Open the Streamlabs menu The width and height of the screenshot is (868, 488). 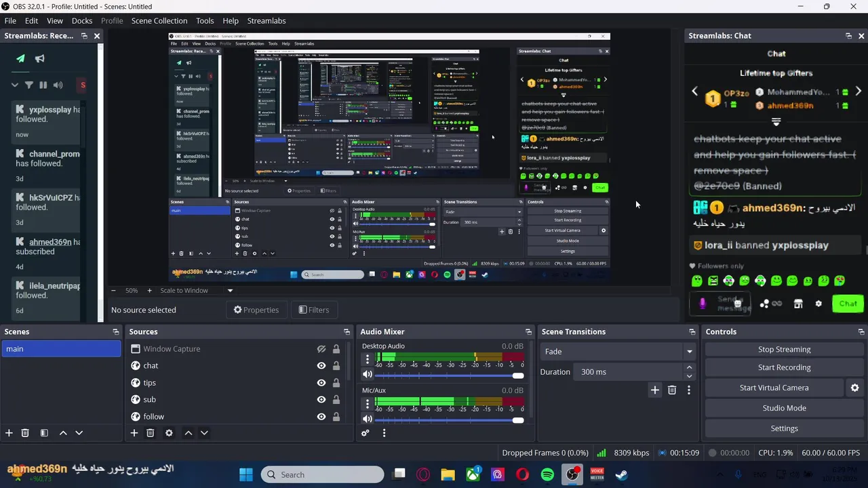pyautogui.click(x=267, y=20)
